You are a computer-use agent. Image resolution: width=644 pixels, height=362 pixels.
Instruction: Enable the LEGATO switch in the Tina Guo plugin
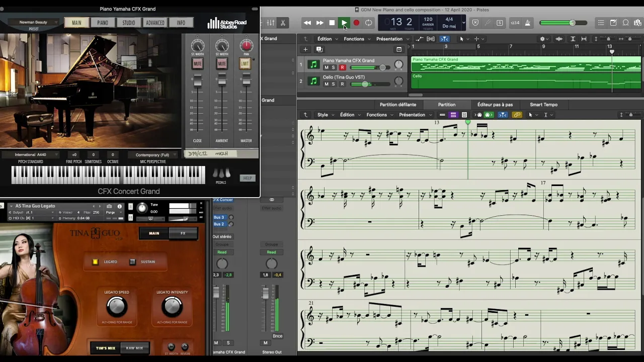pos(95,261)
